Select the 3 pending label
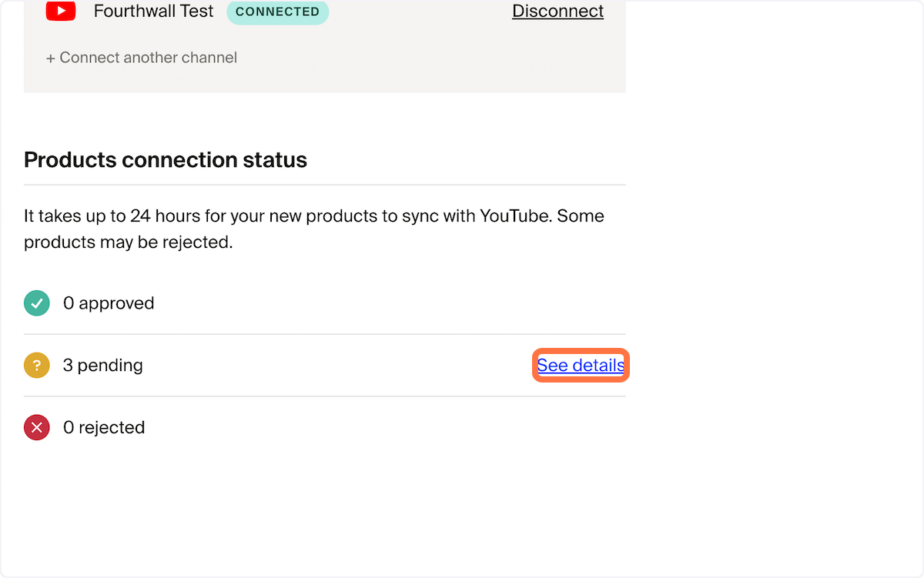 coord(103,365)
